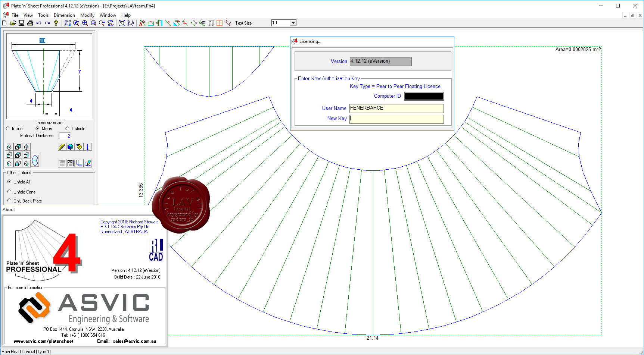This screenshot has width=644, height=355.
Task: Select the zoom window magnifier tool
Action: [76, 23]
